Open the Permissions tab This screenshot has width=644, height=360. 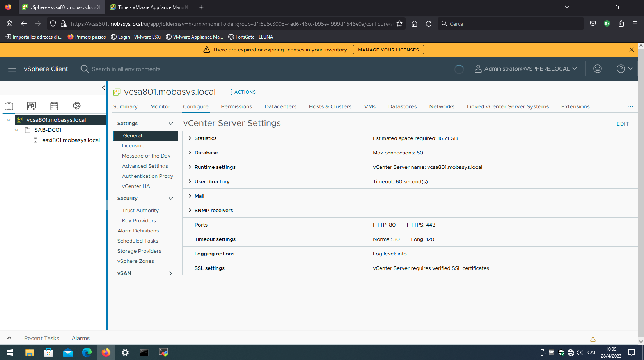pyautogui.click(x=236, y=106)
